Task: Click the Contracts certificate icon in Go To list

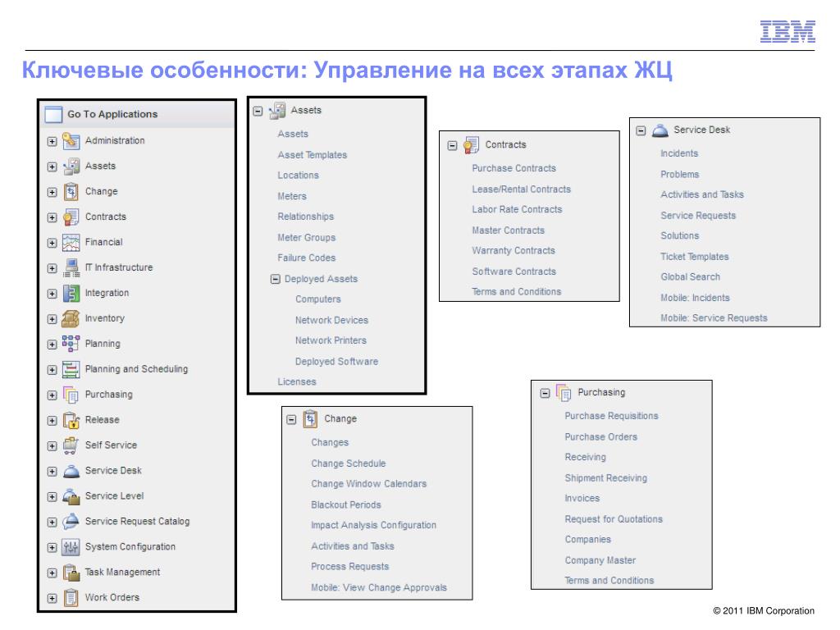Action: tap(71, 217)
